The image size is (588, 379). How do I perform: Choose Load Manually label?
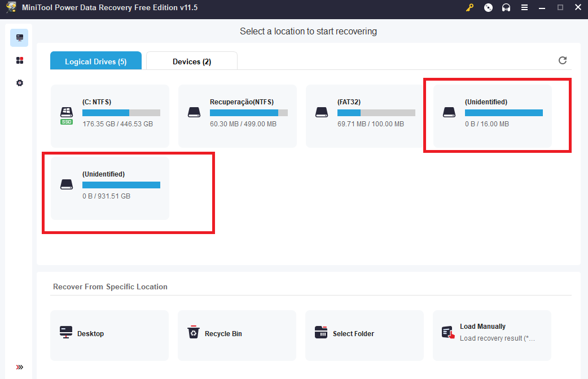(482, 327)
